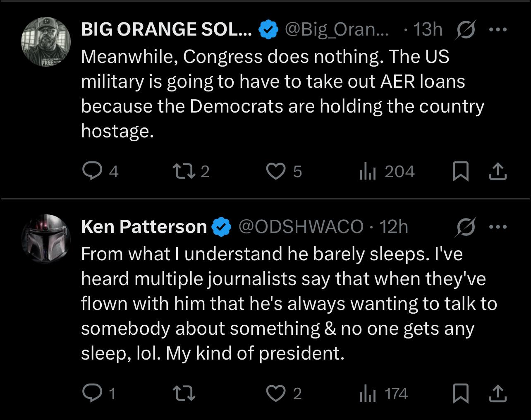Like Ken Patterson's tweet

(x=275, y=393)
